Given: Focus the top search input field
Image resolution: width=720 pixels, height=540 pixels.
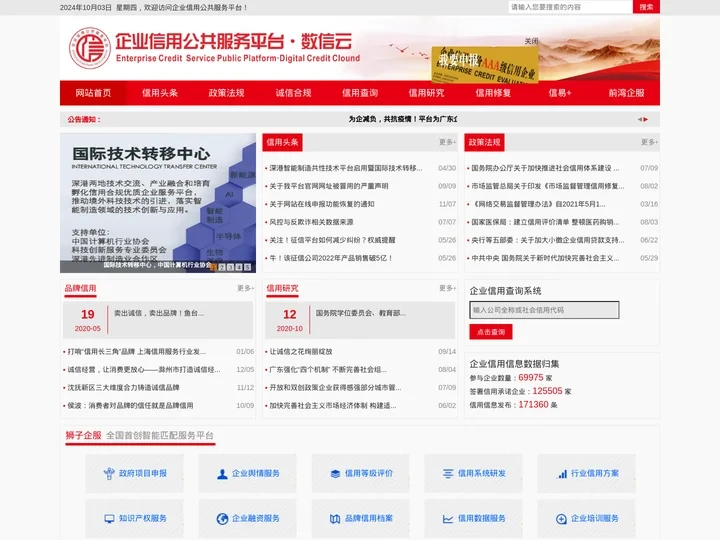Looking at the screenshot, I should pos(570,7).
